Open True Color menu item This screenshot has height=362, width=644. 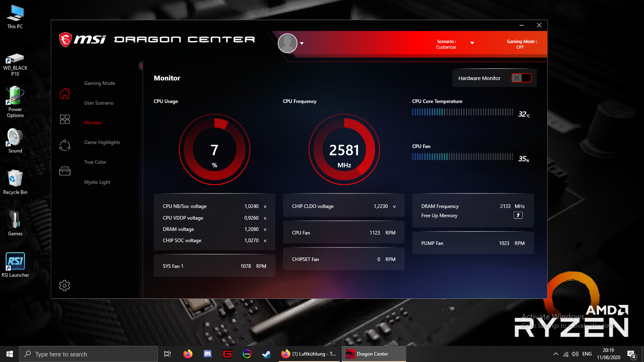click(x=95, y=162)
